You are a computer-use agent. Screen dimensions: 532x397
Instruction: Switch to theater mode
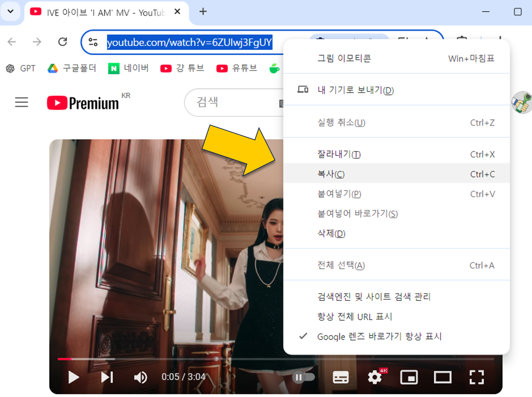pos(443,377)
